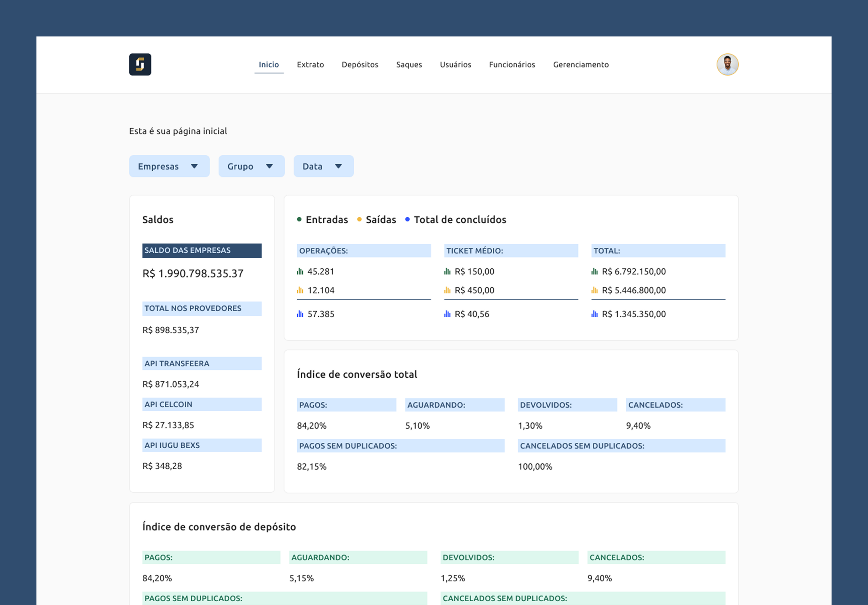868x605 pixels.
Task: Click the Índice de conversão de depósito heading
Action: point(219,527)
